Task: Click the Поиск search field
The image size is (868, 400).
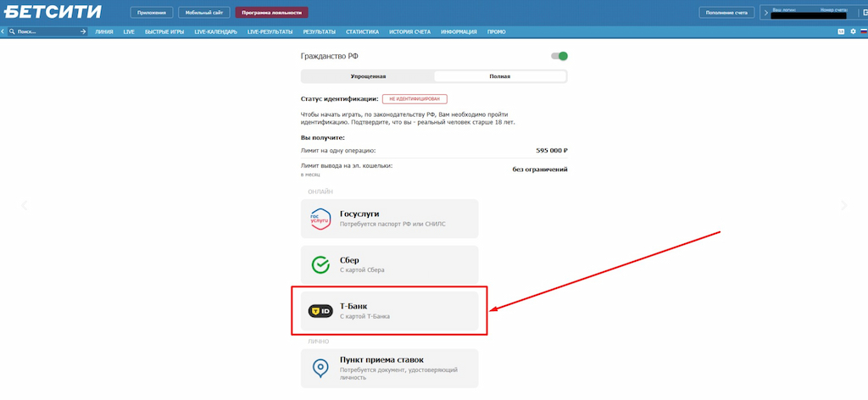Action: (47, 32)
